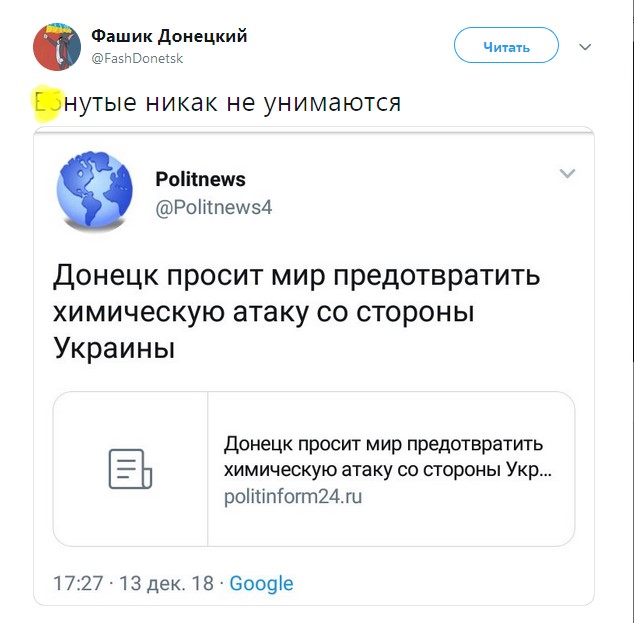This screenshot has width=634, height=623.
Task: Open the politinform24.ru domain link
Action: pyautogui.click(x=292, y=496)
